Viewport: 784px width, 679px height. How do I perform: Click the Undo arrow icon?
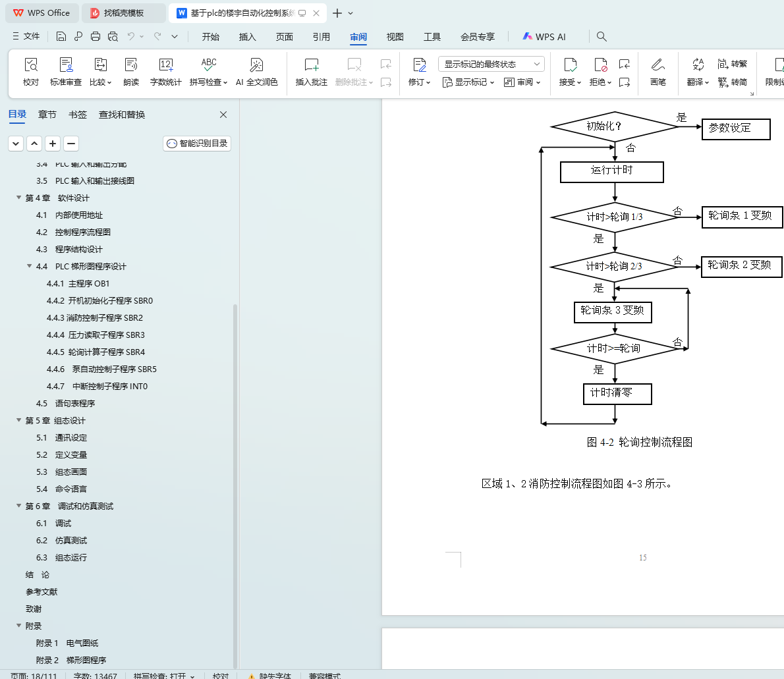[131, 36]
